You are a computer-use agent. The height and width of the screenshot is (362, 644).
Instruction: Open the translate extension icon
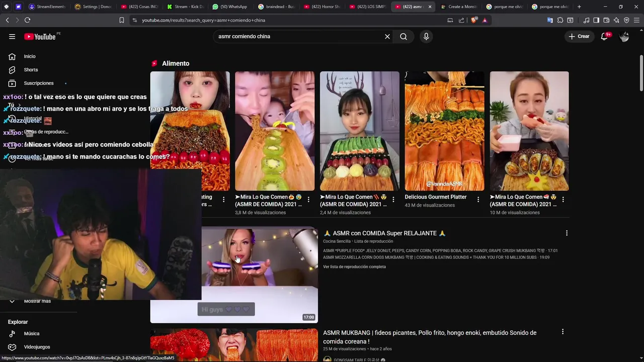pos(550,20)
